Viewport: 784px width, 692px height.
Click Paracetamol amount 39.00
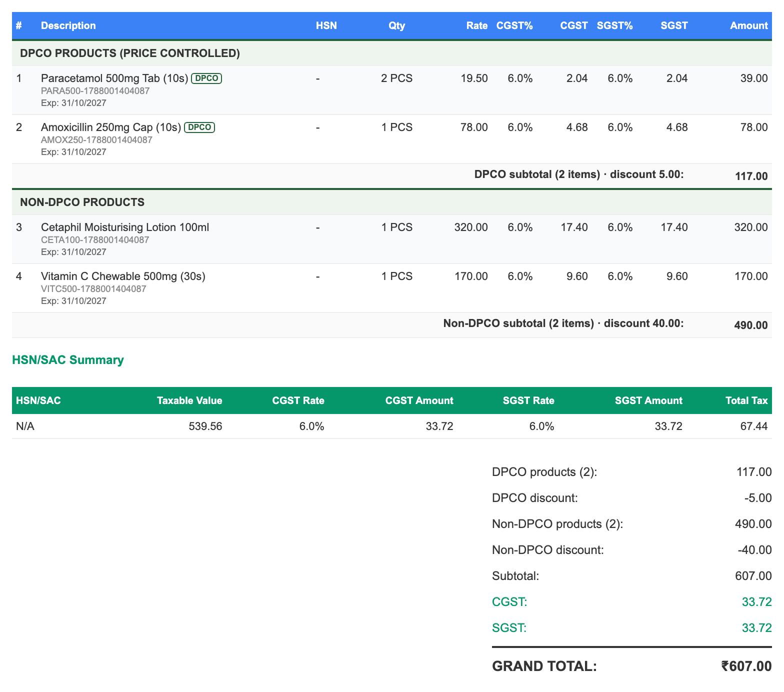click(754, 78)
